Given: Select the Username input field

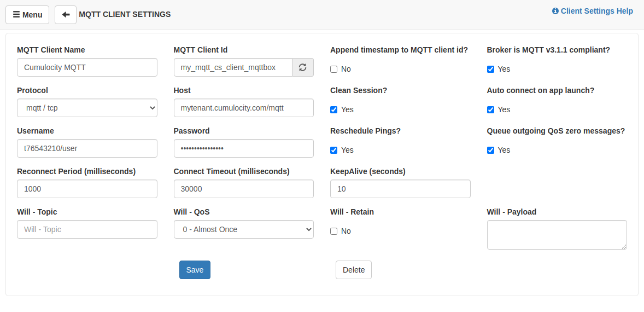Looking at the screenshot, I should 87,148.
